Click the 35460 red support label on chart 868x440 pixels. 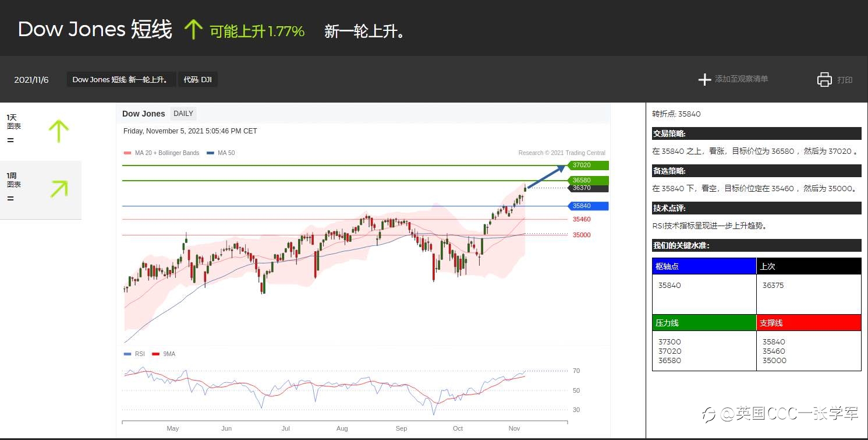[x=582, y=220]
